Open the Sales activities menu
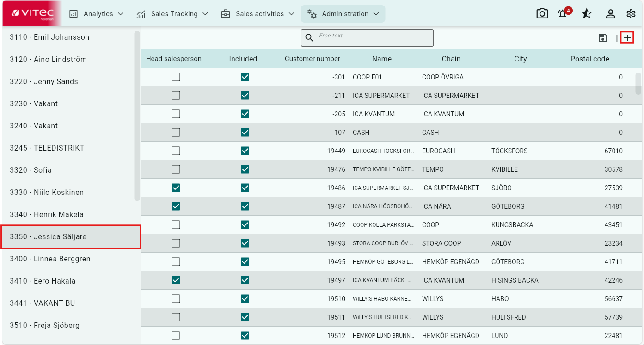 258,14
